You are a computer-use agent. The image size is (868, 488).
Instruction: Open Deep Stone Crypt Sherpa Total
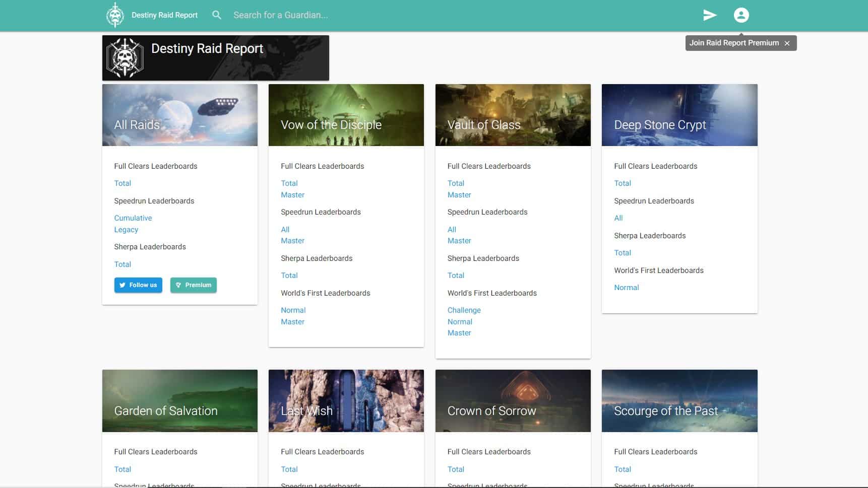pos(623,253)
